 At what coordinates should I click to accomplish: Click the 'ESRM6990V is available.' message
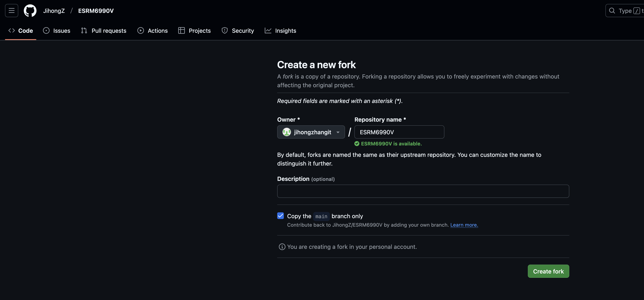pos(391,144)
